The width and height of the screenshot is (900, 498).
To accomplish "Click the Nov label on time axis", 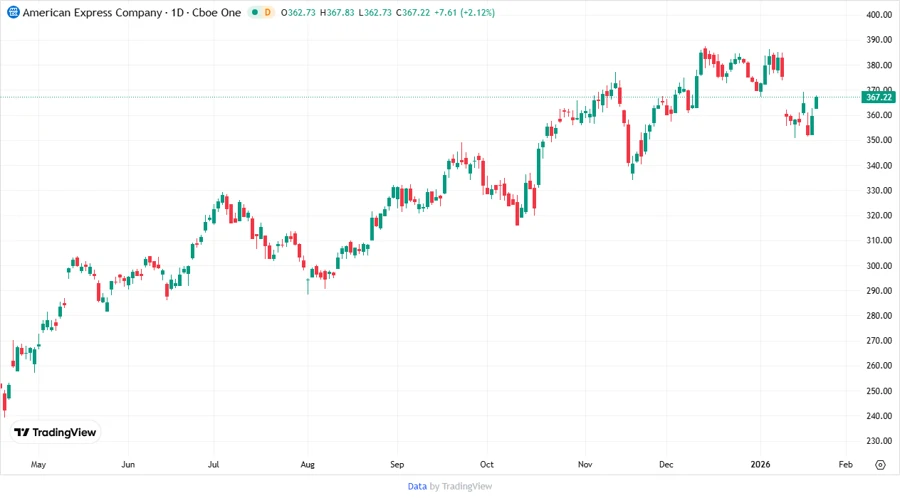I will coord(585,464).
